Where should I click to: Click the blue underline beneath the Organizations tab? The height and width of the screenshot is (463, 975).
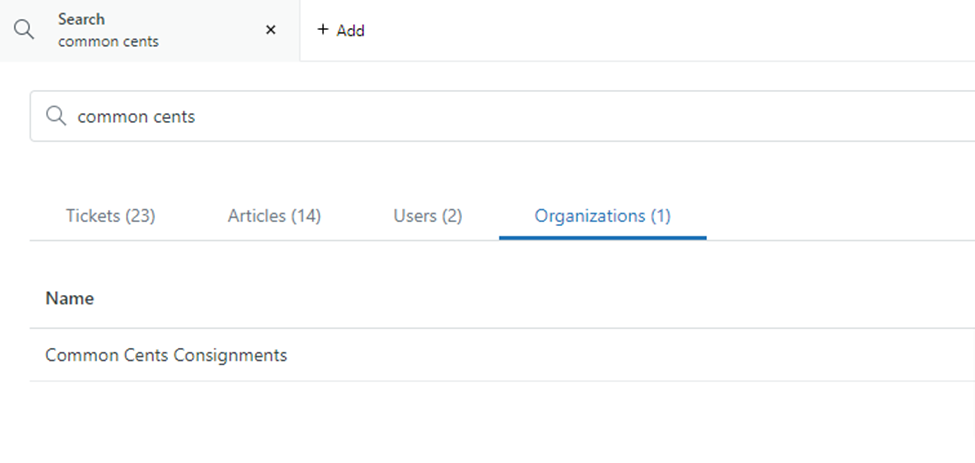tap(602, 238)
